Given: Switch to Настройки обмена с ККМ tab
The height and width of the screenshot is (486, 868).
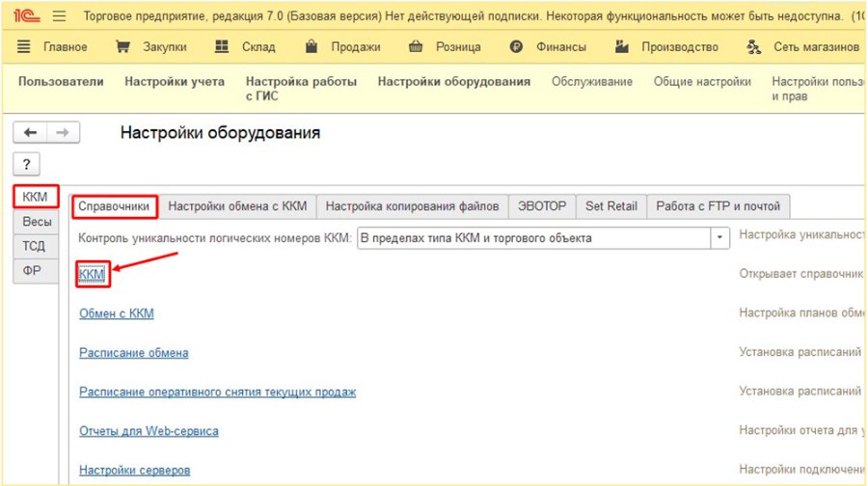Looking at the screenshot, I should point(237,206).
